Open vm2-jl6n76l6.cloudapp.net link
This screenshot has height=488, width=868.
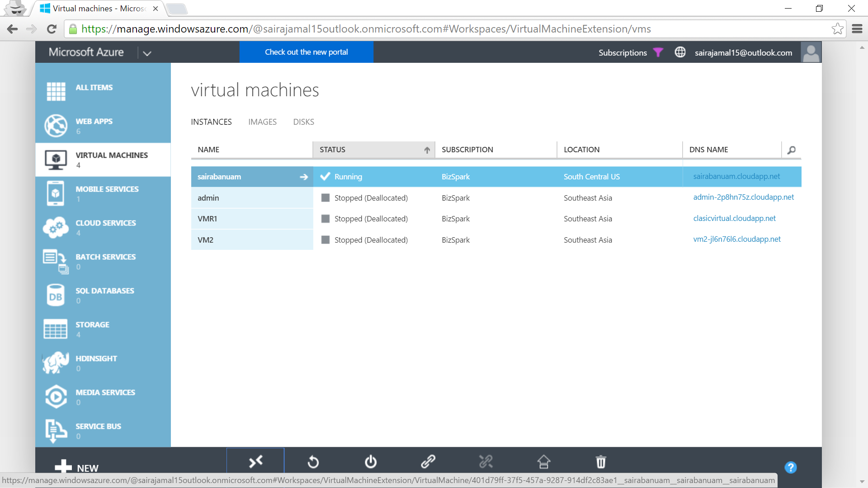coord(737,239)
